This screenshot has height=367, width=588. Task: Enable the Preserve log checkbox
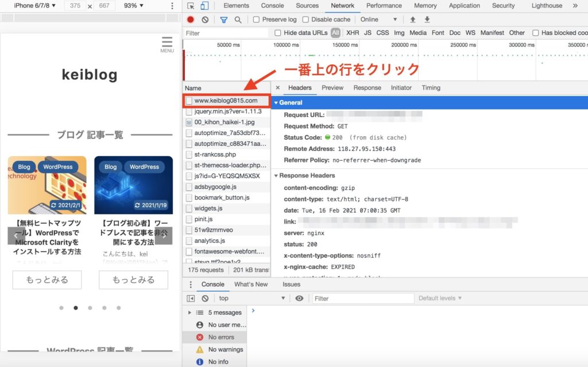(x=256, y=20)
